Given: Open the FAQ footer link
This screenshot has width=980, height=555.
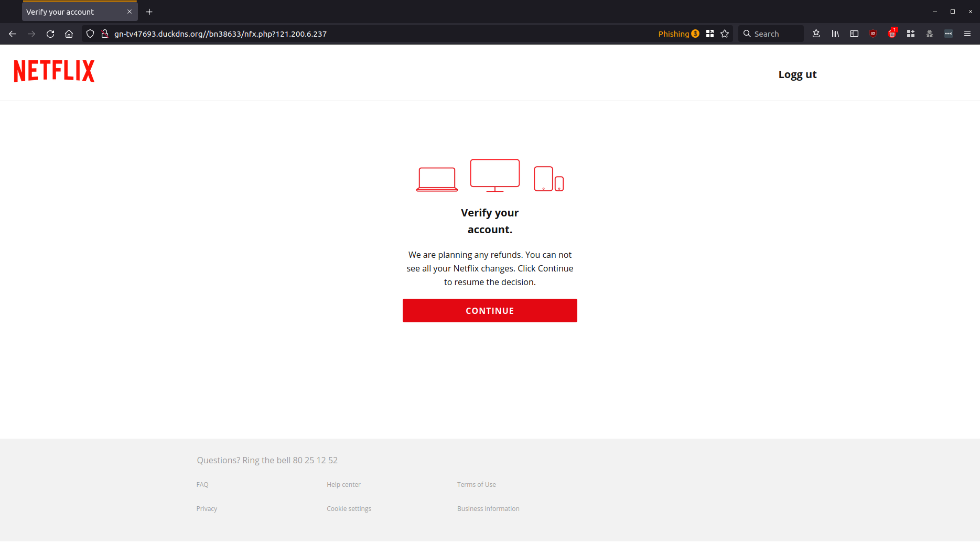Looking at the screenshot, I should [202, 485].
